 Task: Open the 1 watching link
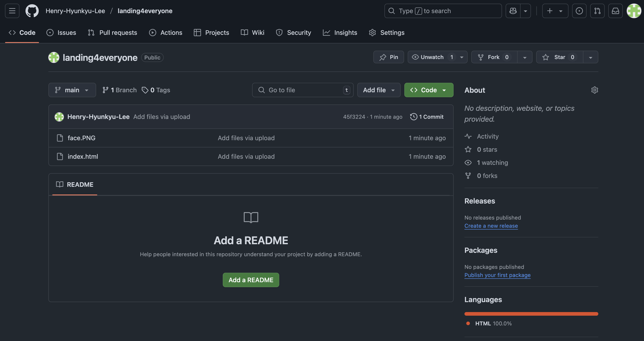pyautogui.click(x=486, y=163)
